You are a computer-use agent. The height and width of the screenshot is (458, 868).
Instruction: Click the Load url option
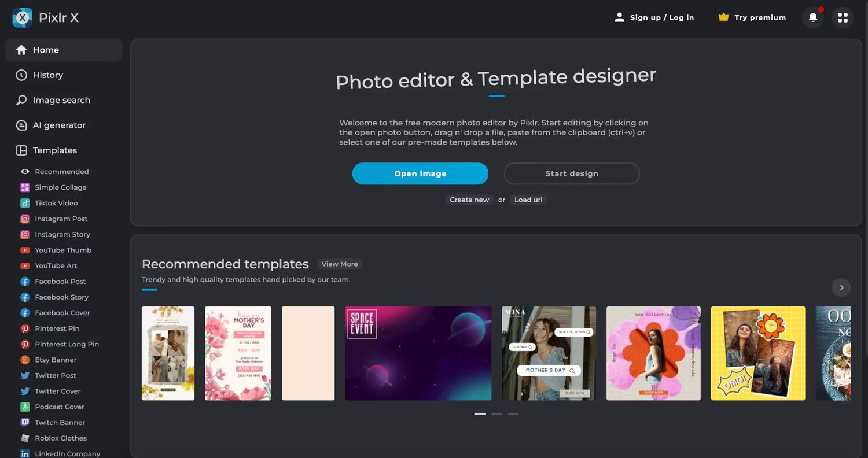click(528, 200)
